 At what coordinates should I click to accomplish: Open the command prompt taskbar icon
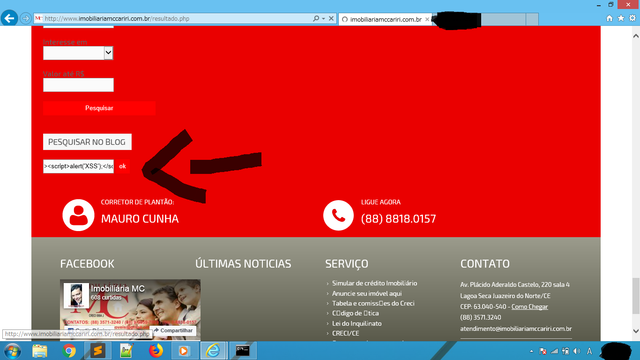[243, 351]
